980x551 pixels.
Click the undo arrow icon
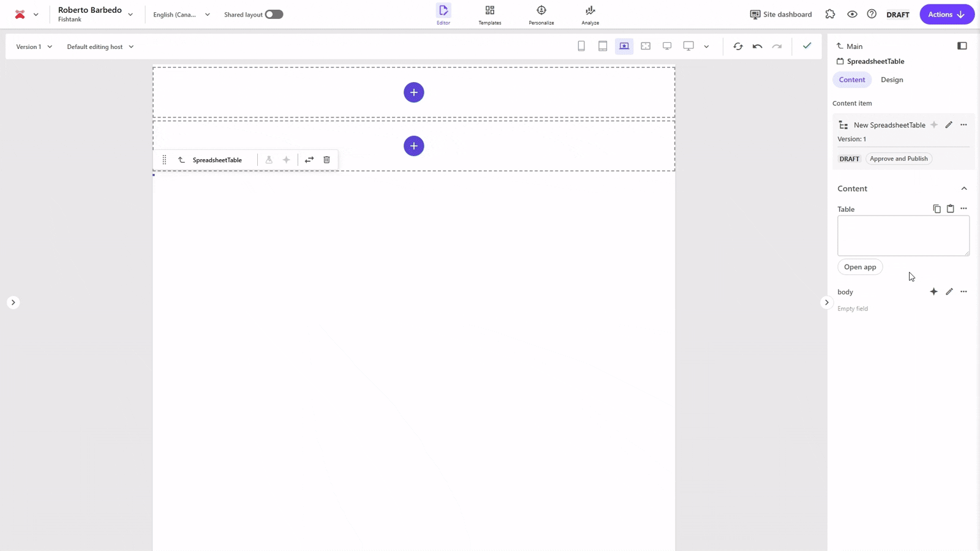tap(757, 47)
